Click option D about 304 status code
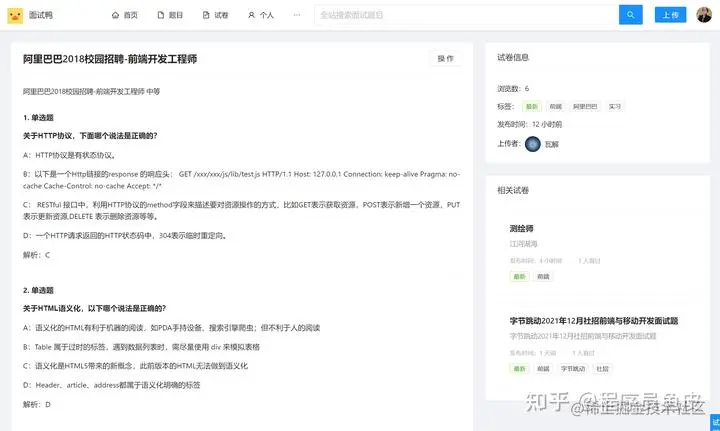This screenshot has height=431, width=720. click(x=125, y=235)
